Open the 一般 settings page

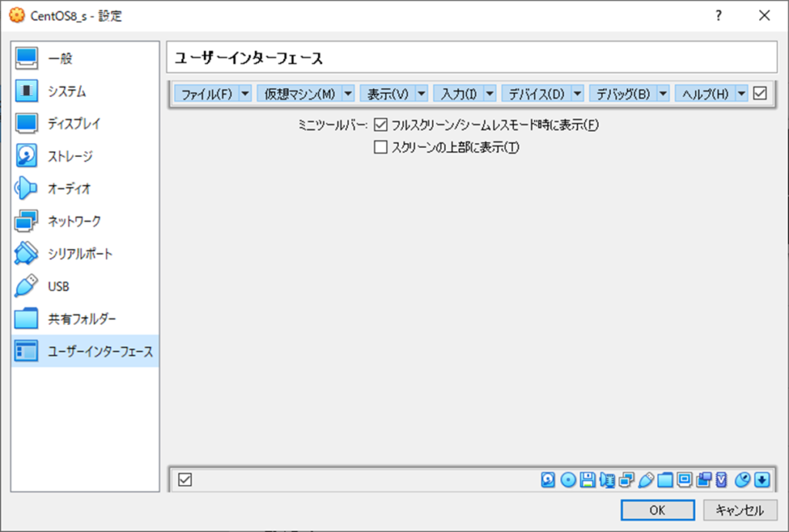pos(85,59)
